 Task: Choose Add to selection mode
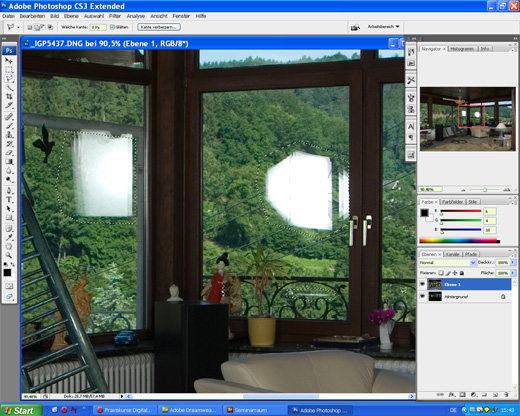37,27
